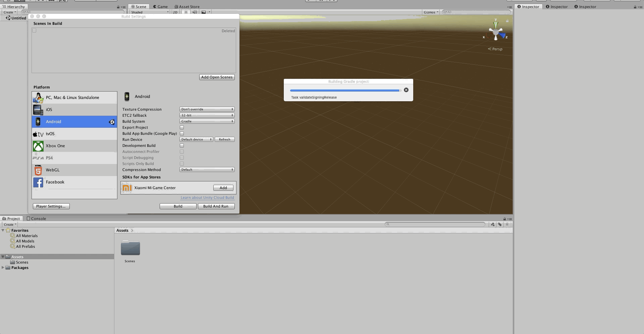Expand the Packages folder arrow

tap(3, 268)
